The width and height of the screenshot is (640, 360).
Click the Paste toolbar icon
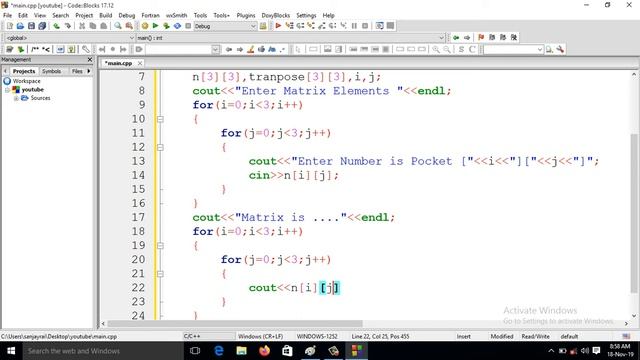(x=104, y=26)
